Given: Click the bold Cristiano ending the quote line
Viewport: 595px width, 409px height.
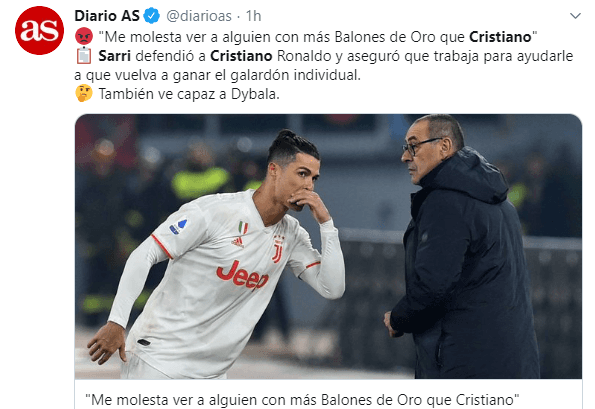Looking at the screenshot, I should point(500,37).
